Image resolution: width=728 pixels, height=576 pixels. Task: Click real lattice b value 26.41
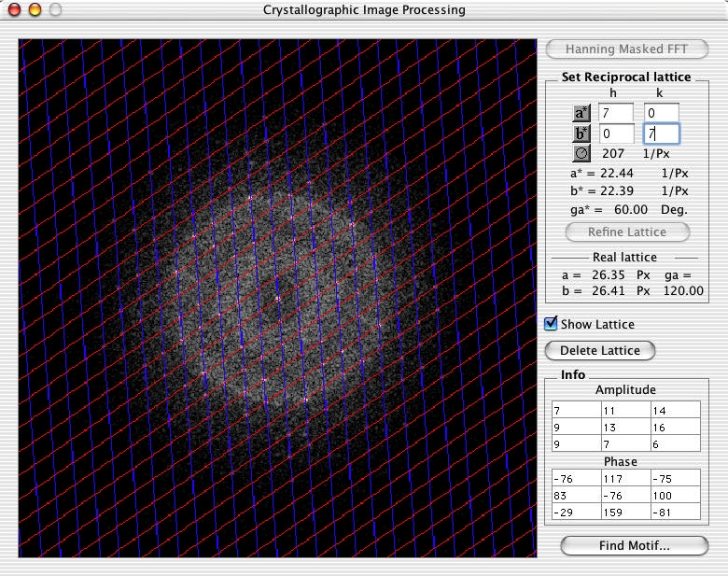[609, 290]
